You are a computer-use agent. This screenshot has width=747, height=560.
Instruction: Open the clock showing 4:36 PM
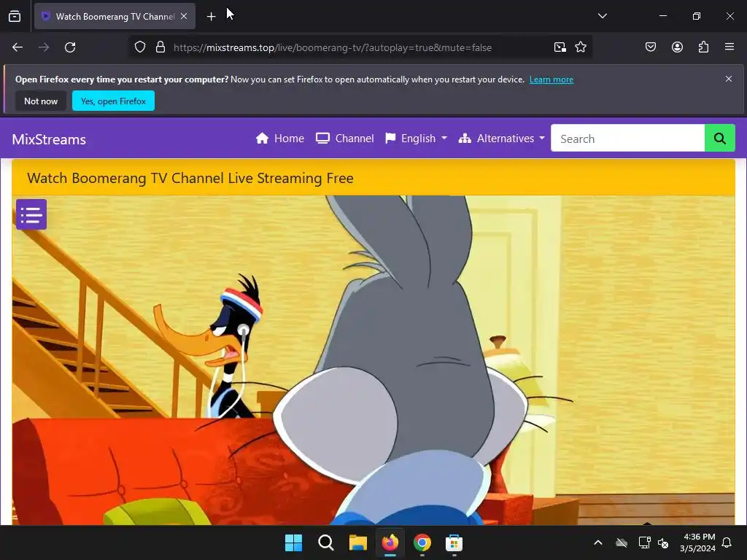(698, 542)
